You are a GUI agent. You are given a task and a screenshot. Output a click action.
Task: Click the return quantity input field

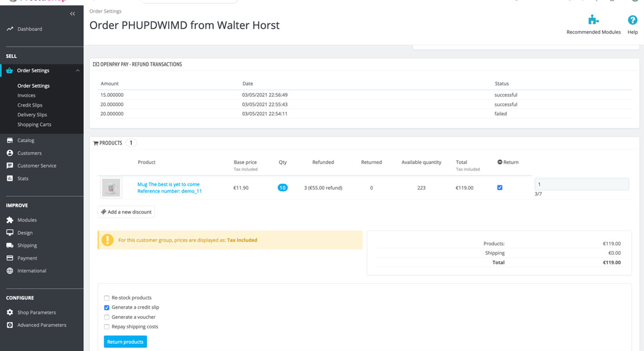581,184
